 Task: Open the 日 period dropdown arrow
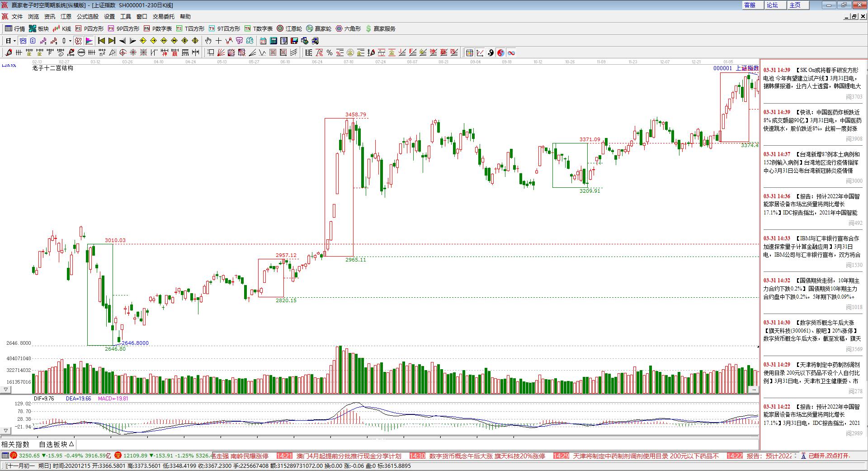tap(14, 41)
